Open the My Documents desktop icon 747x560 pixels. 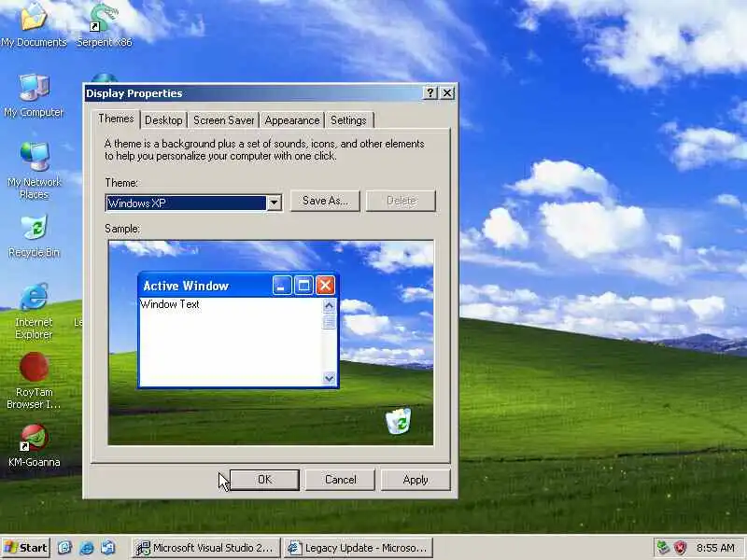(34, 25)
